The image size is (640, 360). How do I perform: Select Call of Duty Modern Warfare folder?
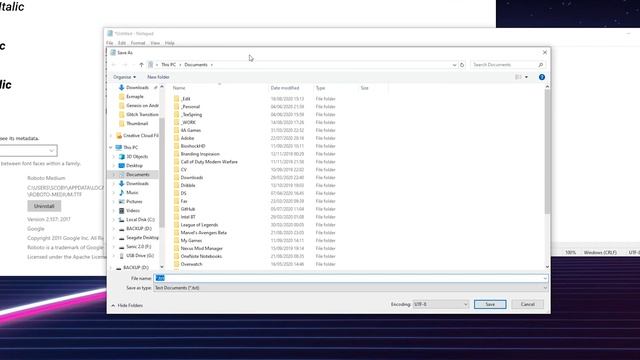209,162
